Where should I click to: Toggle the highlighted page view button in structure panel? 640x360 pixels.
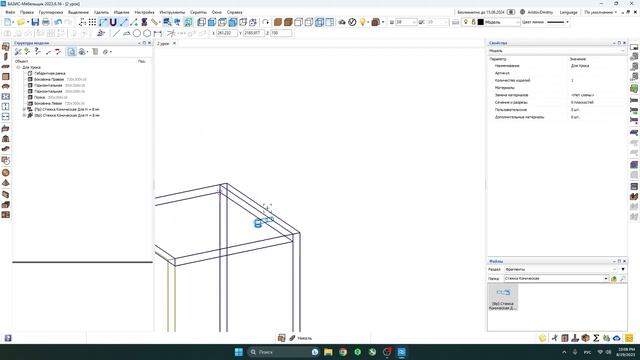click(x=71, y=51)
